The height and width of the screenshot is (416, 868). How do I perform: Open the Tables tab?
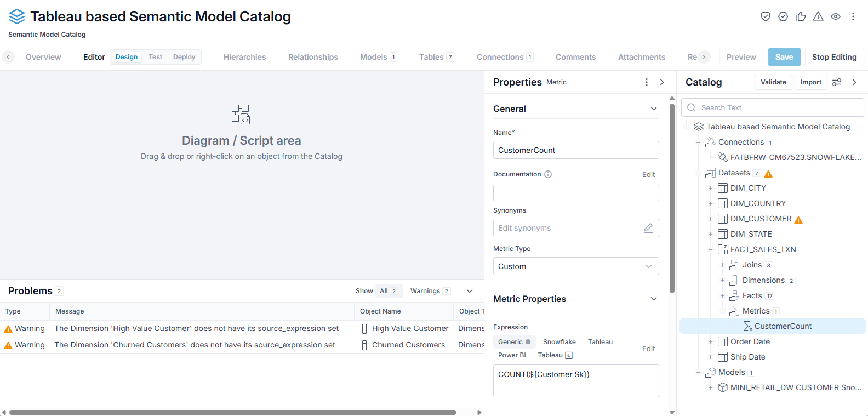point(436,57)
